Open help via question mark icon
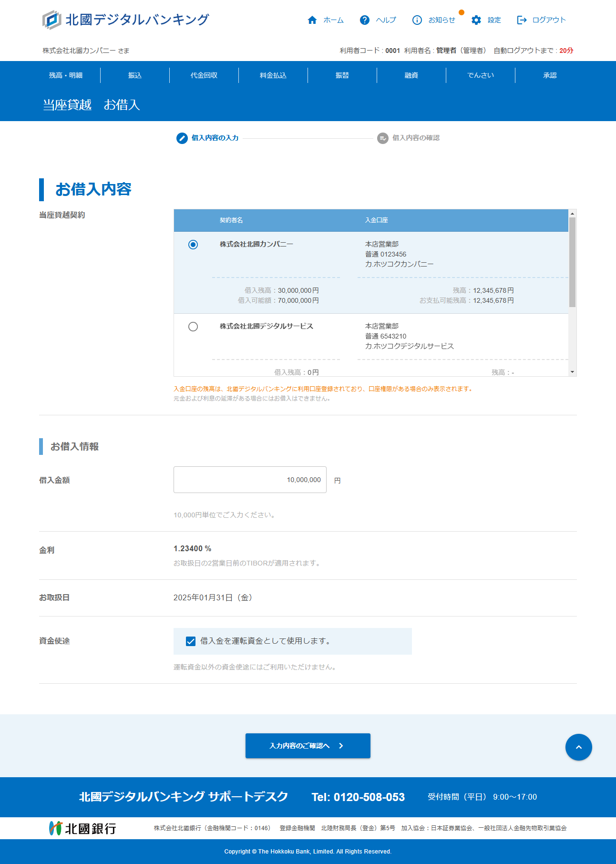Image resolution: width=616 pixels, height=864 pixels. [365, 20]
